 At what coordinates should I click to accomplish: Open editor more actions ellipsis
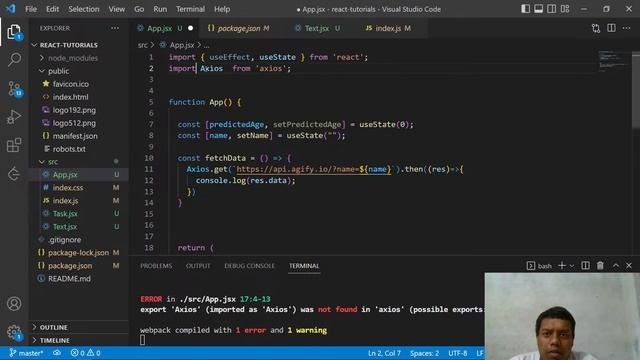[627, 28]
